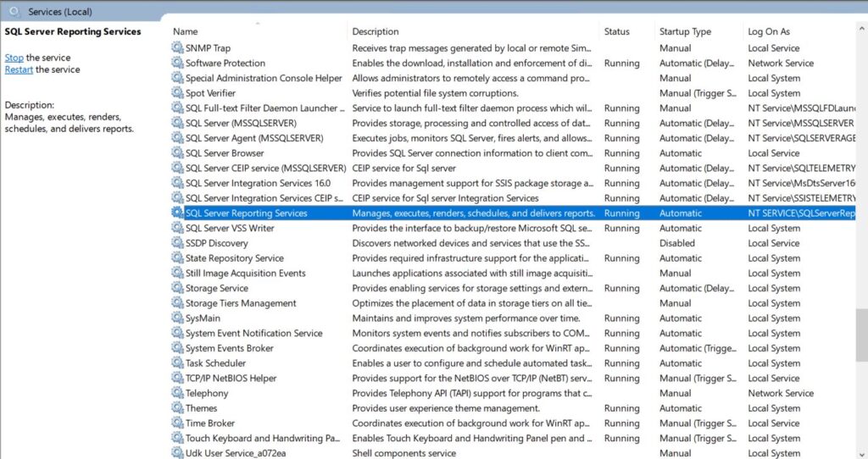Click gear icon beside SysMain
The height and width of the screenshot is (459, 868).
pos(177,318)
